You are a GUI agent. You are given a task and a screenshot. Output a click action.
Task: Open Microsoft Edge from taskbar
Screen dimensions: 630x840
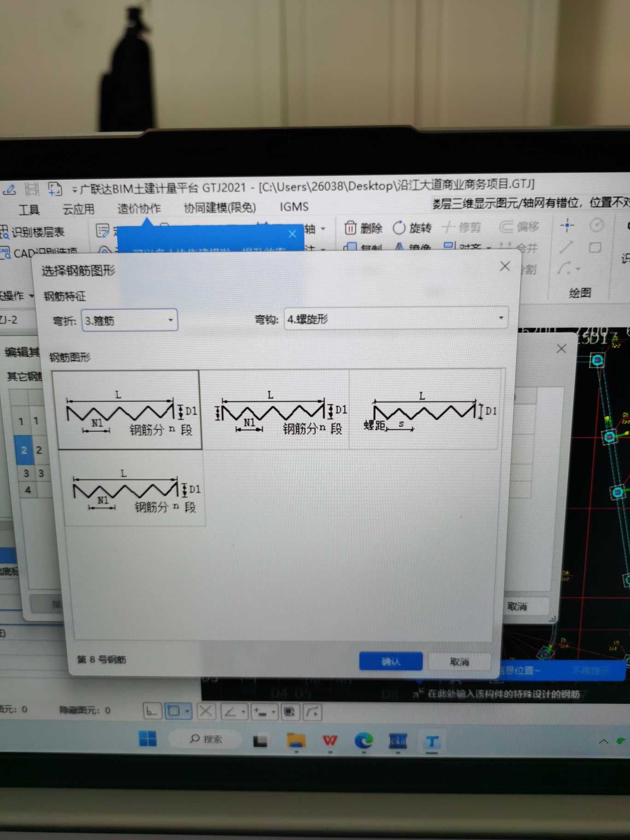pos(364,741)
